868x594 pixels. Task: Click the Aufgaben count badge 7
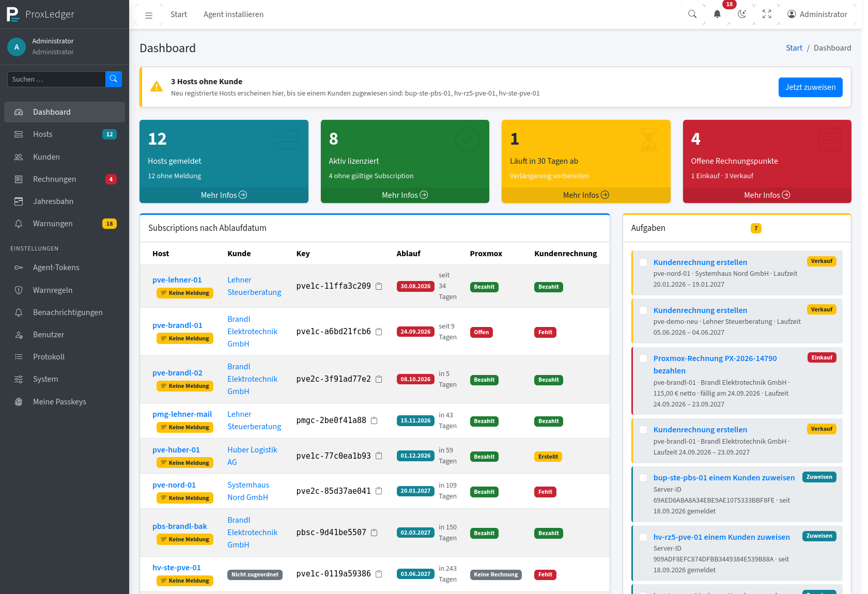click(x=756, y=228)
